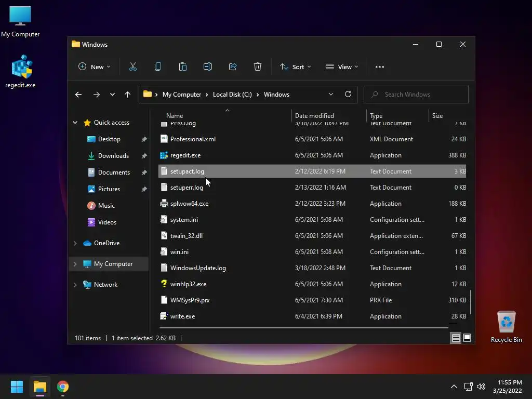Viewport: 532px width, 399px height.
Task: Expand the Network tree node
Action: pyautogui.click(x=75, y=285)
